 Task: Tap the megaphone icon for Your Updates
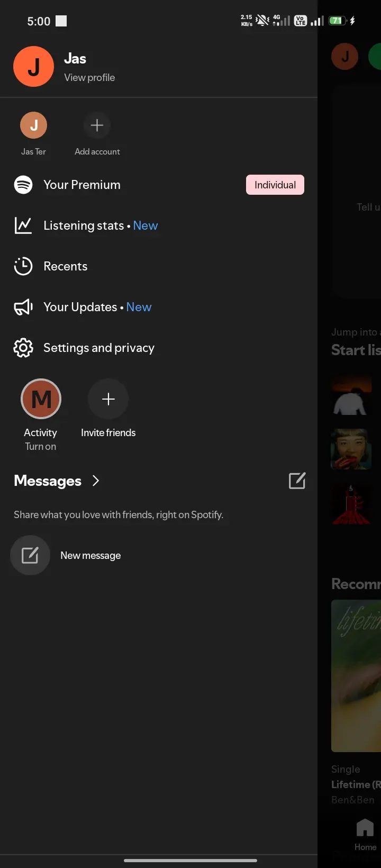(23, 307)
